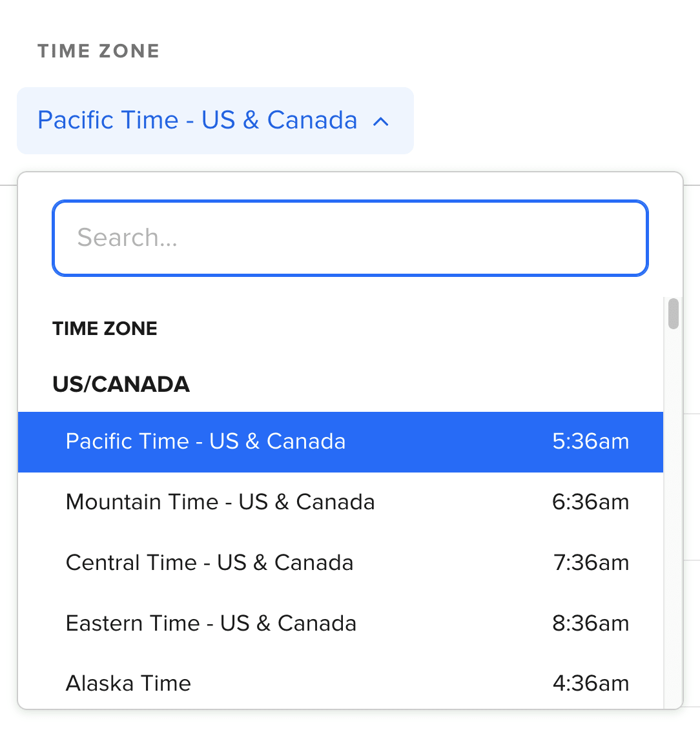Select Mountain Time - US & Canada
Image resolution: width=700 pixels, height=732 pixels.
220,502
